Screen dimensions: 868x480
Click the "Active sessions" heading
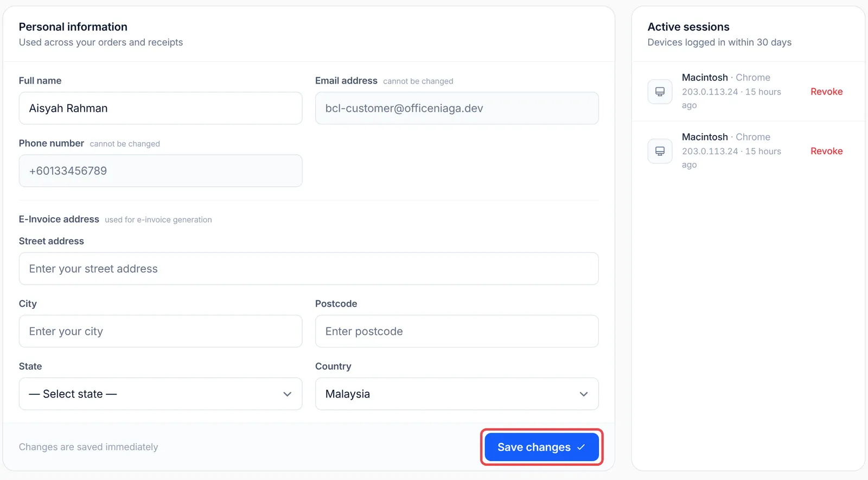pyautogui.click(x=688, y=27)
